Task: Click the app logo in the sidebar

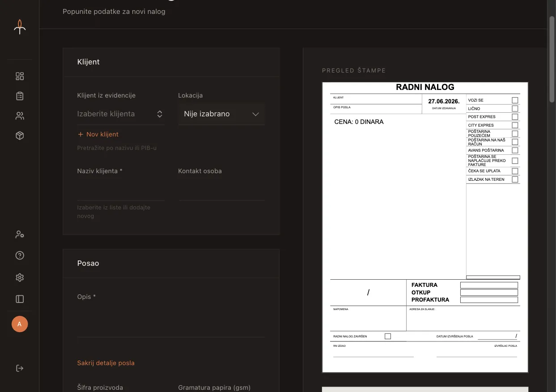Action: [20, 27]
